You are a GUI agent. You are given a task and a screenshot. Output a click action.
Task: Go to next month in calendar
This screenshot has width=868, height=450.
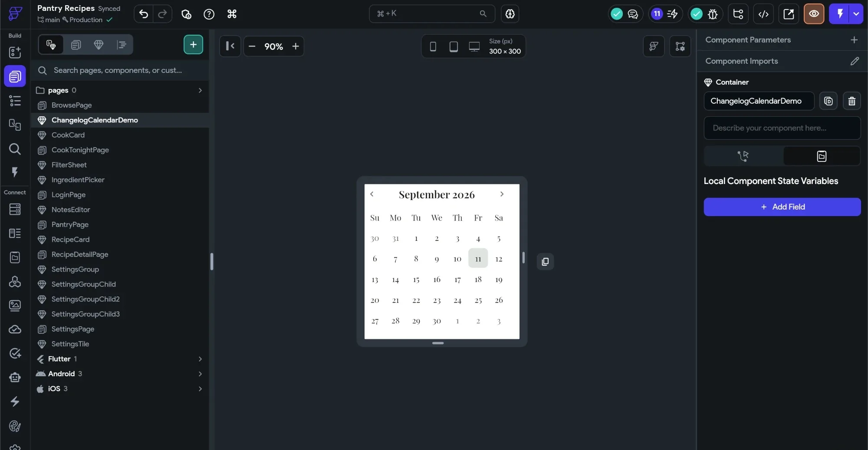(502, 194)
